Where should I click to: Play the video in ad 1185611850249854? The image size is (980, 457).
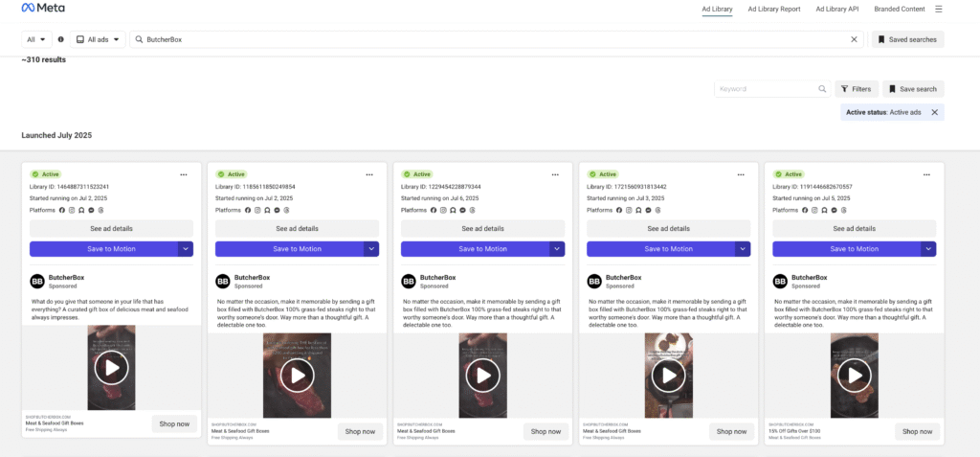pos(297,376)
